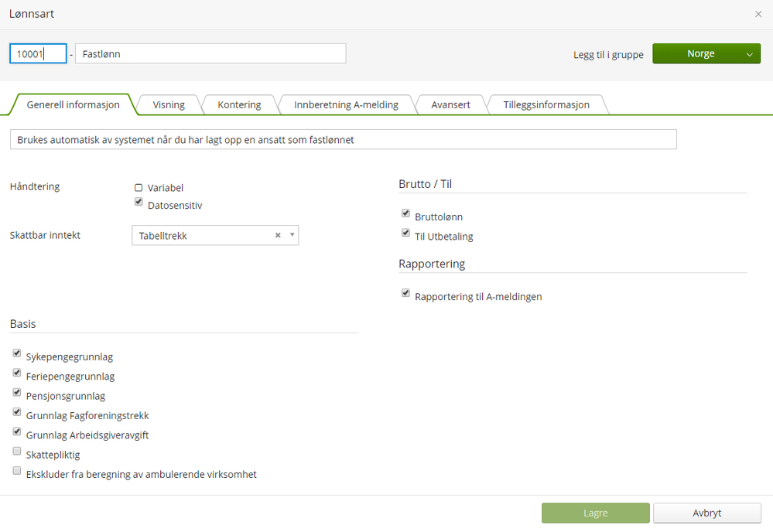Screen dimensions: 773x532
Task: Uncheck Til Utbetaling
Action: click(405, 233)
